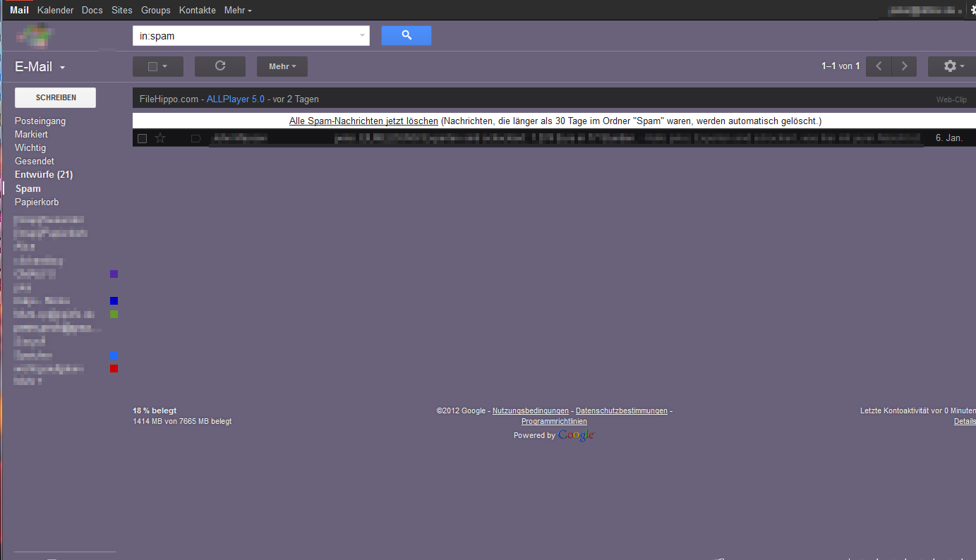This screenshot has width=976, height=560.
Task: Open the Mehr dropdown in mail toolbar
Action: 282,66
